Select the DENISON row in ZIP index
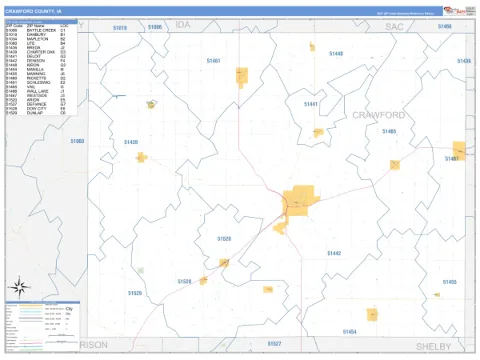 36,61
